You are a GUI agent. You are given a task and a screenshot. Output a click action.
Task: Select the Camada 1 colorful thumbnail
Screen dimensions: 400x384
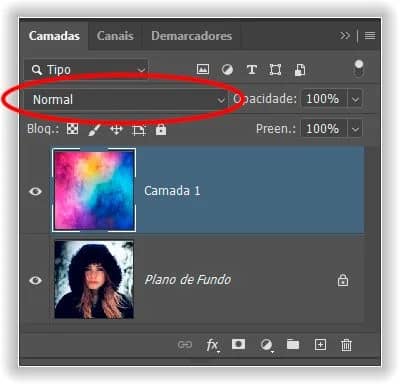[x=94, y=190]
